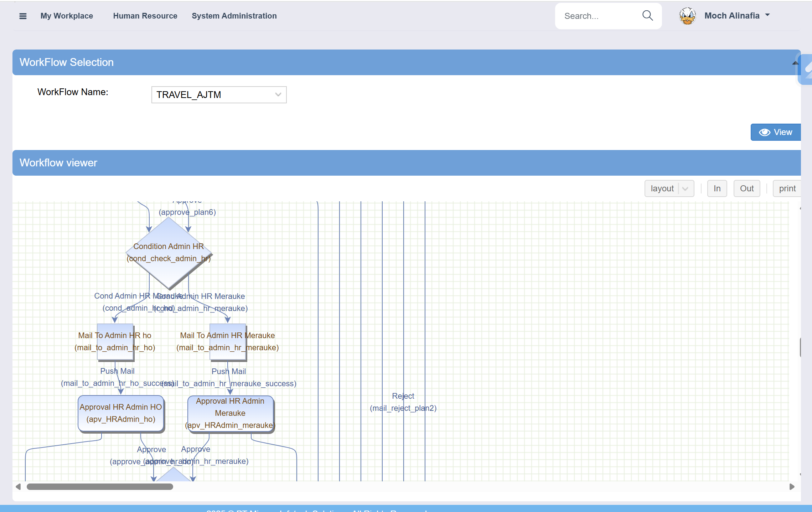Click the scroll left arrow of the diagram
This screenshot has width=812, height=512.
18,487
